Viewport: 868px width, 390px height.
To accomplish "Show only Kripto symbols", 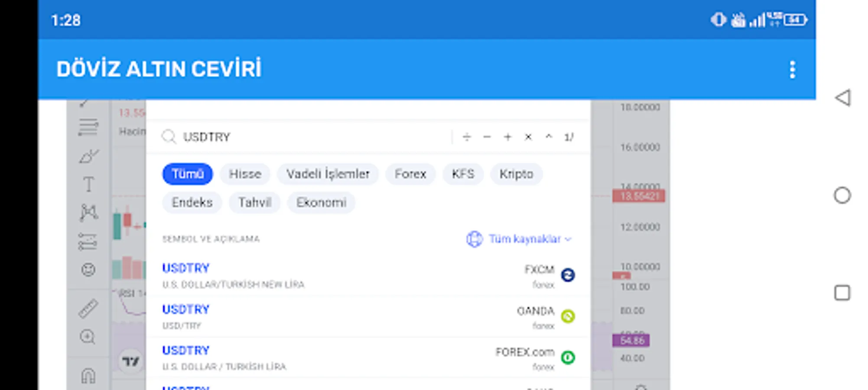I will 516,174.
